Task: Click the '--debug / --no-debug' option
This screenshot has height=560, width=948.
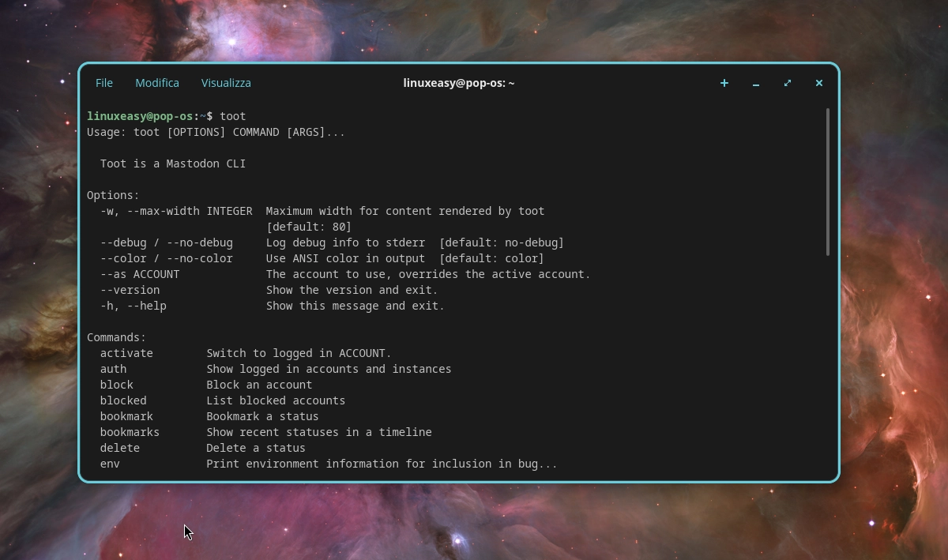Action: pos(167,242)
